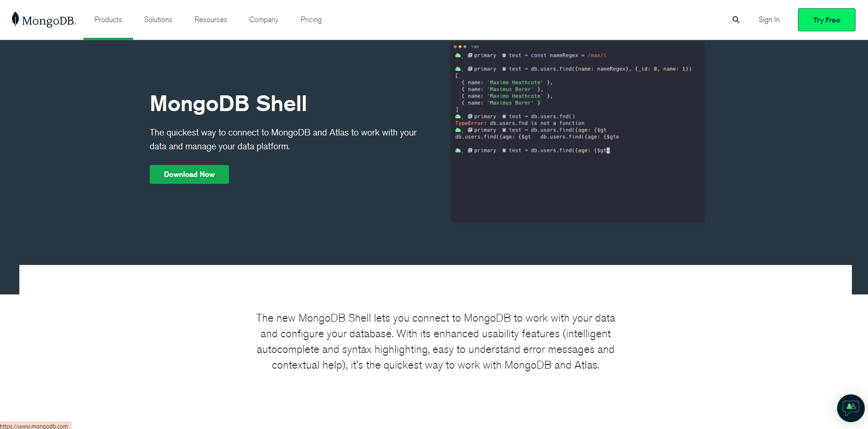Open the Products menu
This screenshot has height=429, width=868.
coord(108,20)
